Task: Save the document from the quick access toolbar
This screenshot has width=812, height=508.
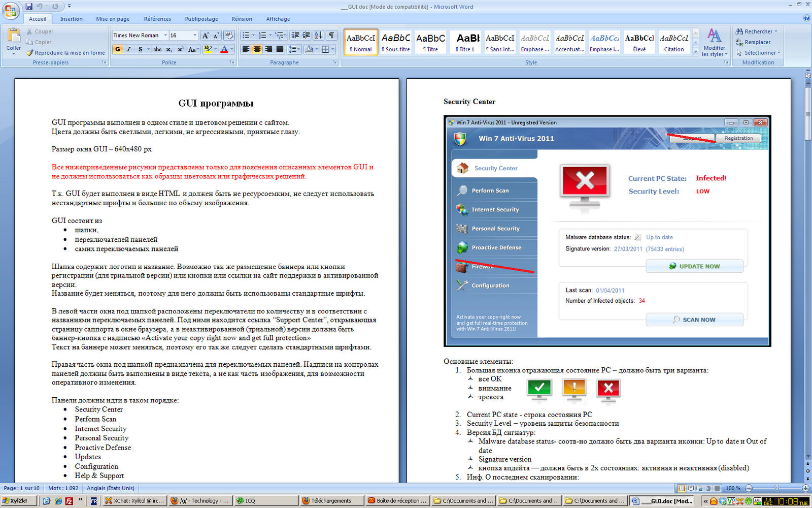Action: (x=29, y=6)
